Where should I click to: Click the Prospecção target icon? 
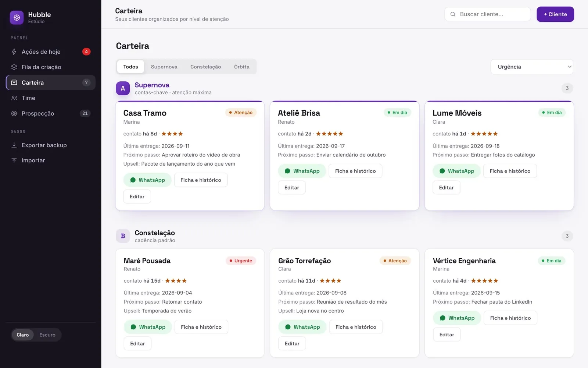pyautogui.click(x=14, y=113)
